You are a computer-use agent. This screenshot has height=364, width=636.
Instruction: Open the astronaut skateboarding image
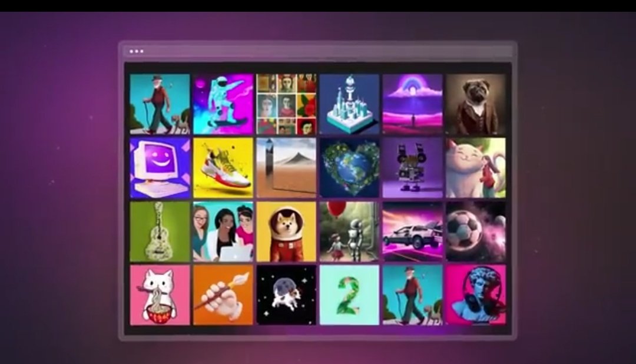223,104
